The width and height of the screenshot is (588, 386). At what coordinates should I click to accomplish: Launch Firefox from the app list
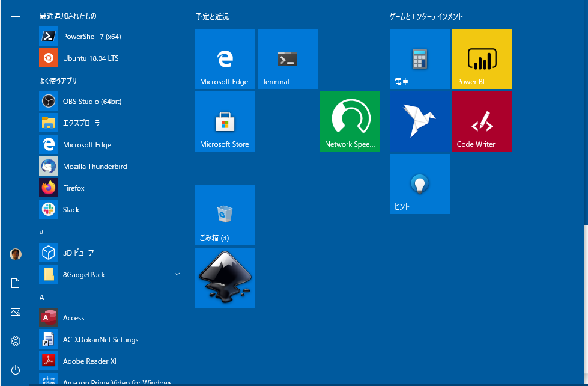[x=111, y=188]
